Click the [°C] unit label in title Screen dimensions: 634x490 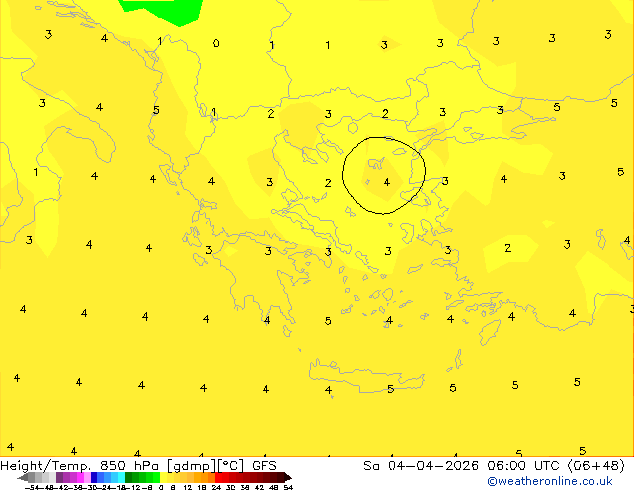coord(236,465)
